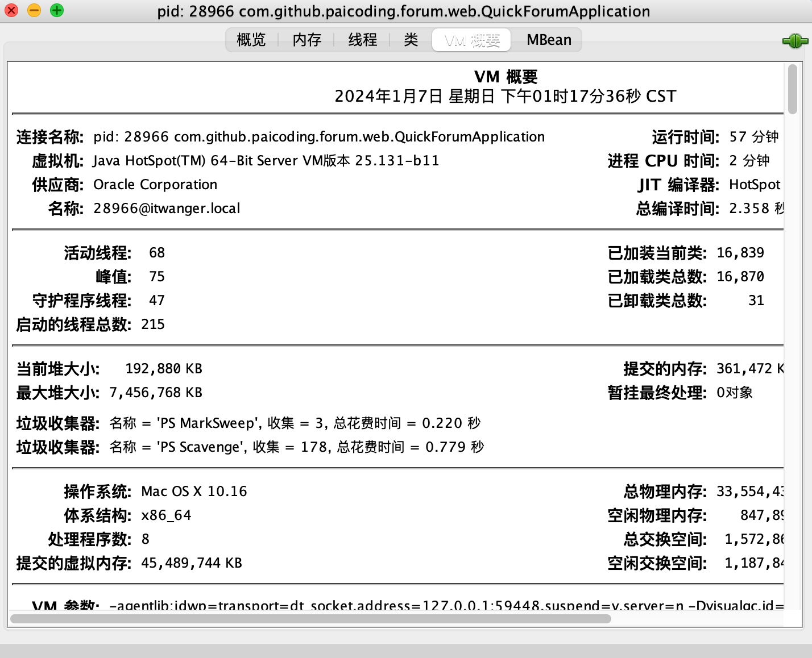The width and height of the screenshot is (812, 658).
Task: Close the JConsole window with red button
Action: (11, 10)
